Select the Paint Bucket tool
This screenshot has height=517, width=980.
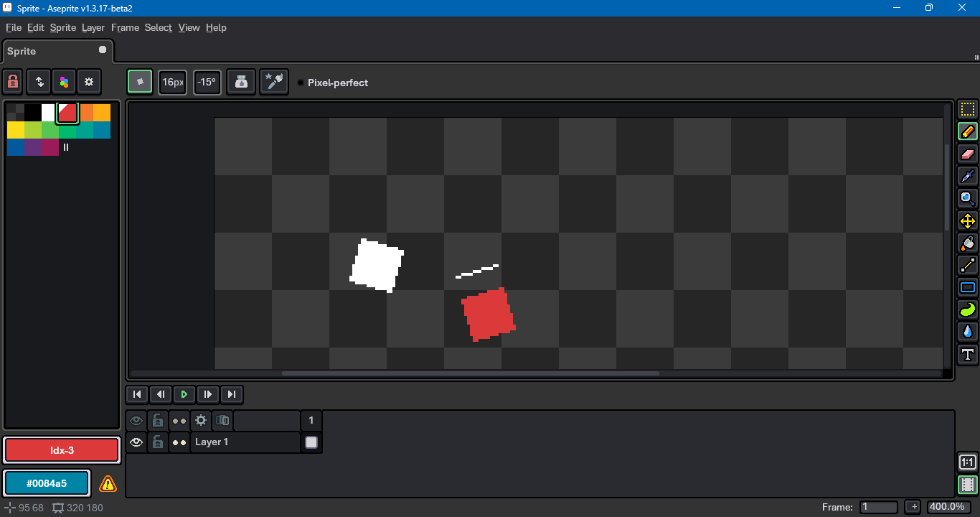(x=968, y=243)
